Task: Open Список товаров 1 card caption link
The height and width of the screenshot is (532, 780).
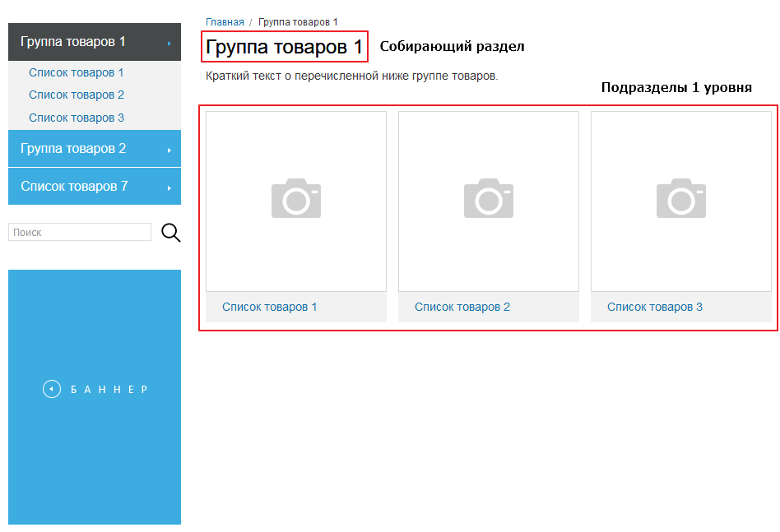Action: pyautogui.click(x=269, y=307)
